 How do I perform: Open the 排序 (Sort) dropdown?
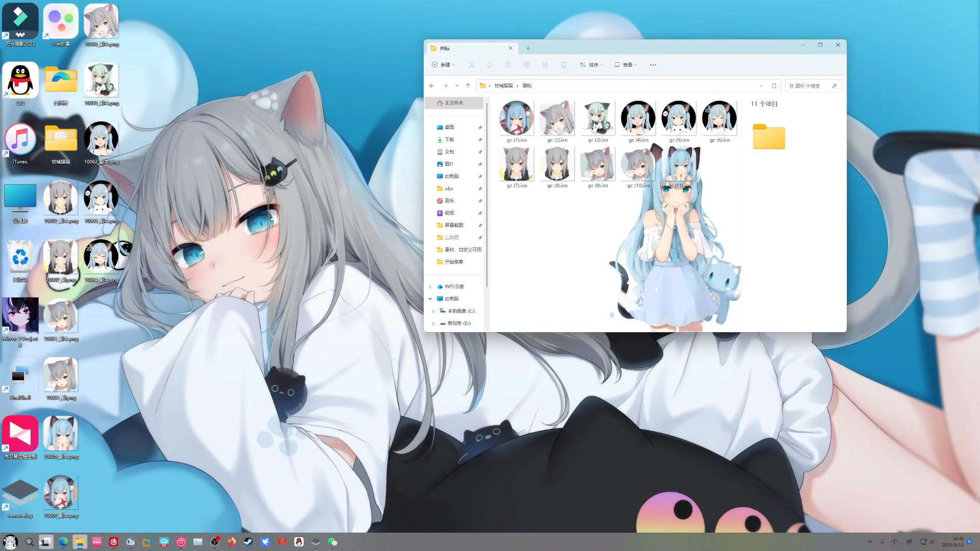point(592,65)
